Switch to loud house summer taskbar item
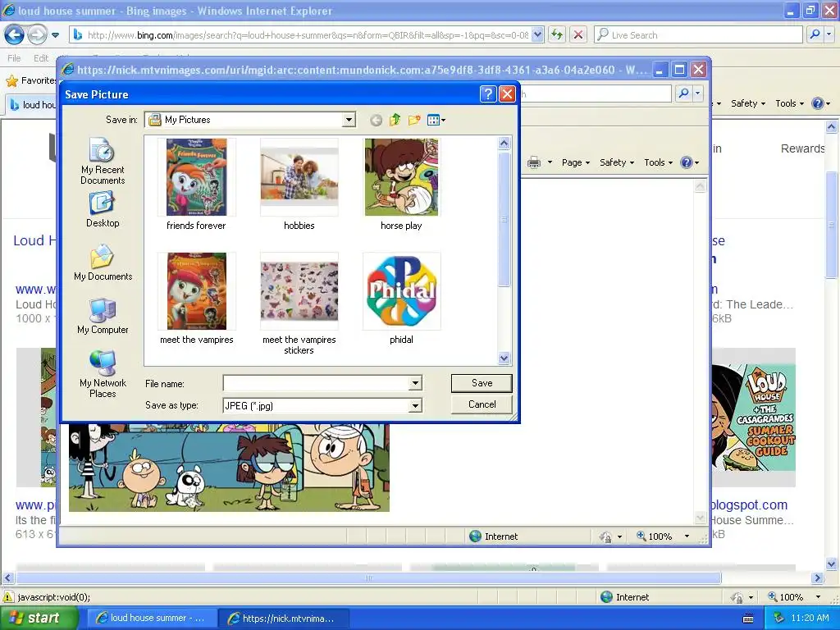 coord(151,619)
